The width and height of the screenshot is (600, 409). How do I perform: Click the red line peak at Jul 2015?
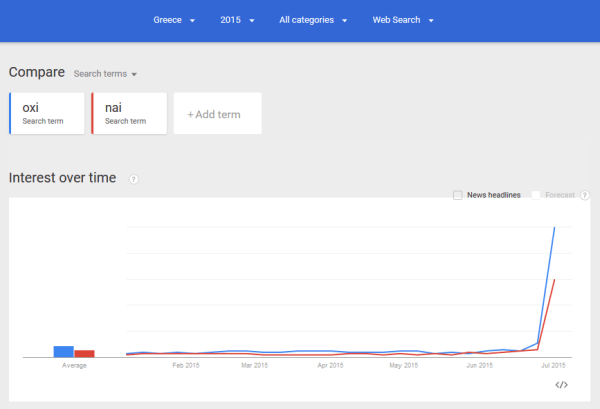[554, 280]
